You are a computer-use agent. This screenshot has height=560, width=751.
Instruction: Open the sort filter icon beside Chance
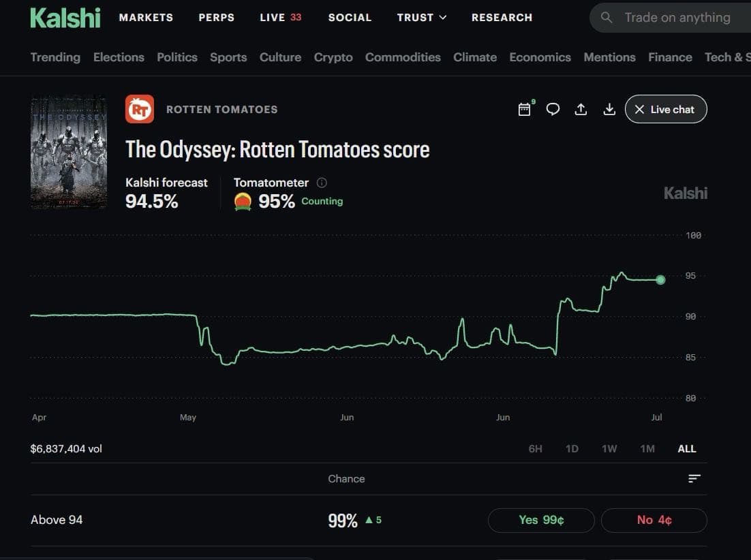[694, 478]
